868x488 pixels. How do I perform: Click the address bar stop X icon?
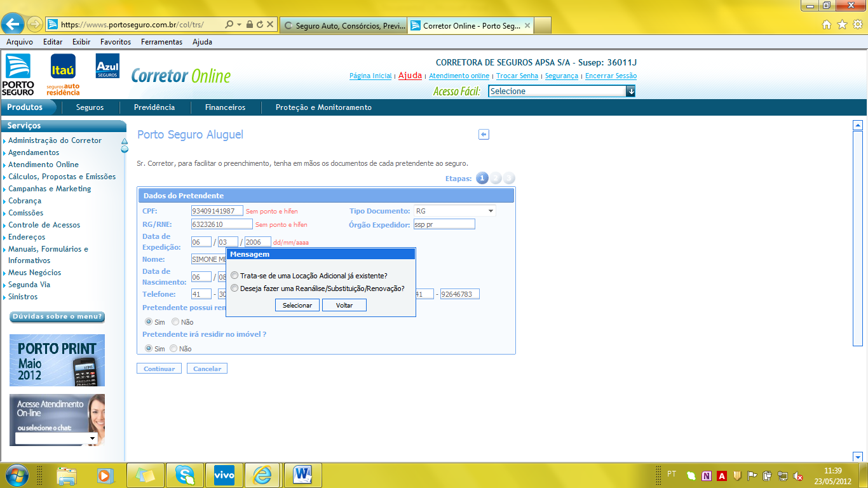(270, 25)
